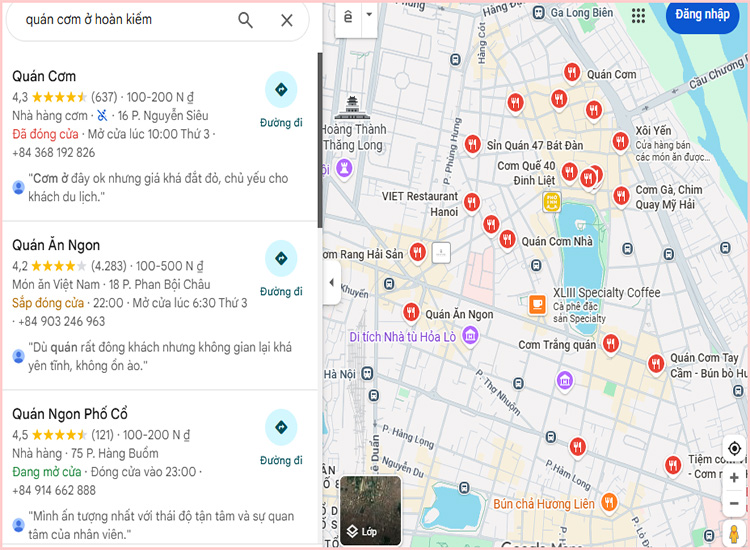
Task: Click the Ga Long Biên station icon
Action: [539, 12]
